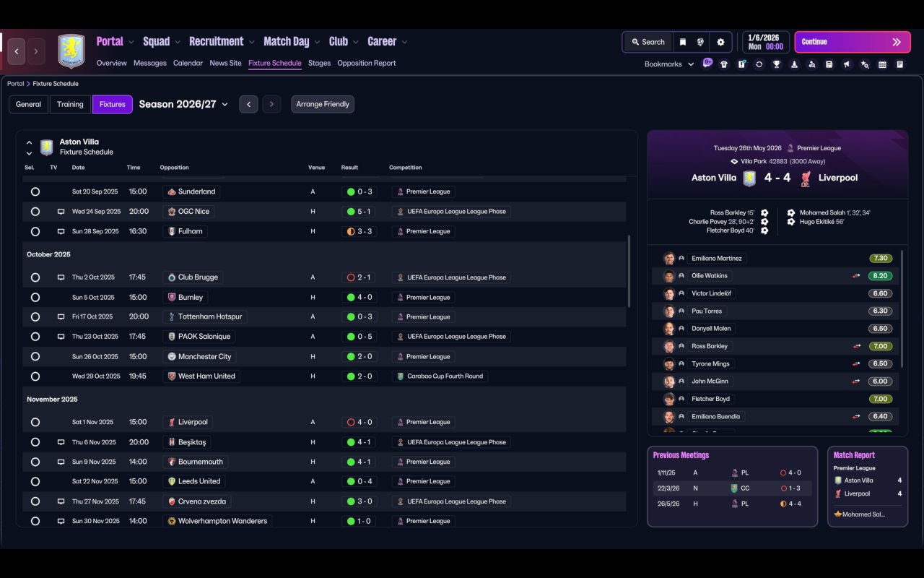Open the alert report bookmark icon
This screenshot has width=924, height=578.
point(741,64)
